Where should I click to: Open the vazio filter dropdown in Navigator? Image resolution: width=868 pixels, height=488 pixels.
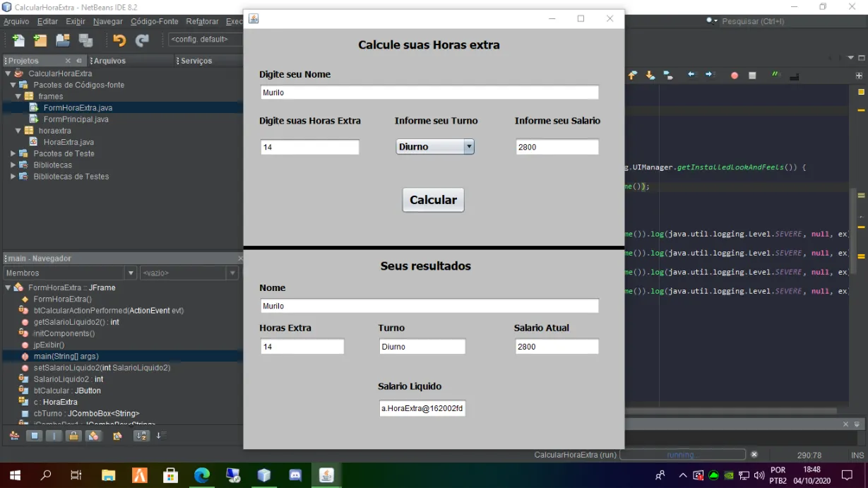(x=189, y=273)
